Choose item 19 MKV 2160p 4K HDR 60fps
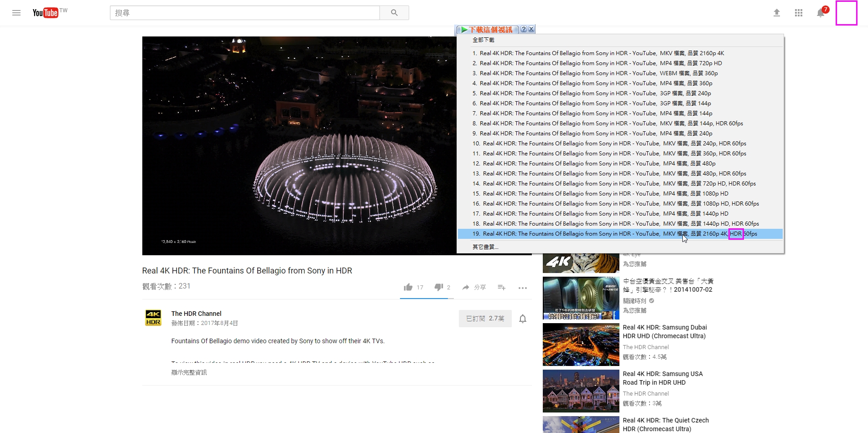This screenshot has height=433, width=868. (620, 234)
